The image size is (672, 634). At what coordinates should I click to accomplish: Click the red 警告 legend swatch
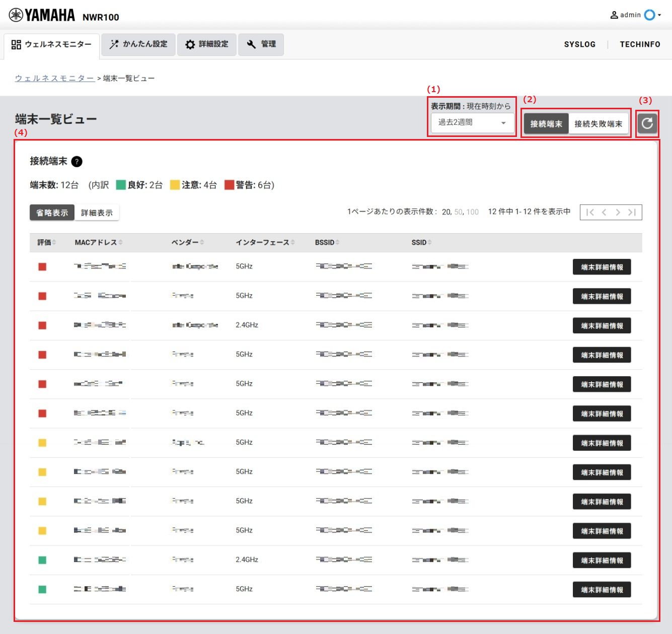230,185
